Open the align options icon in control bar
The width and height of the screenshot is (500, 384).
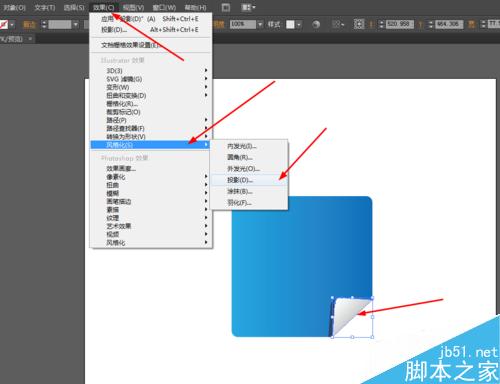pyautogui.click(x=338, y=24)
